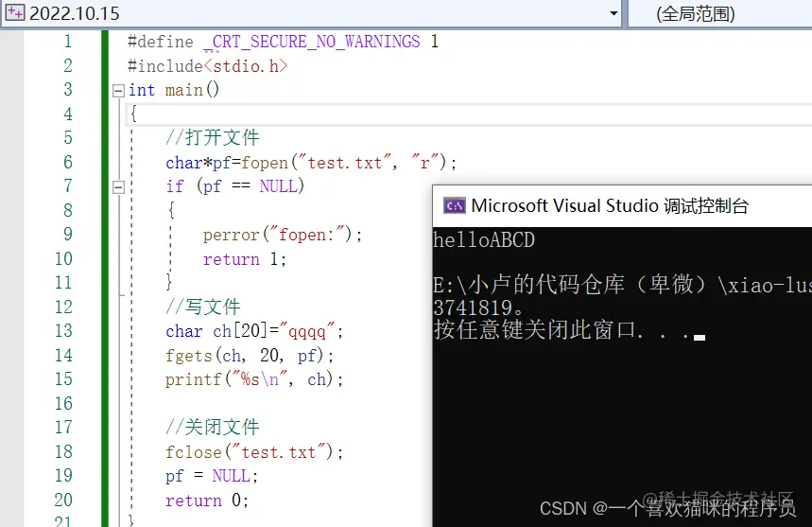Click line number 18 in the gutter
This screenshot has width=812, height=527.
pos(63,451)
